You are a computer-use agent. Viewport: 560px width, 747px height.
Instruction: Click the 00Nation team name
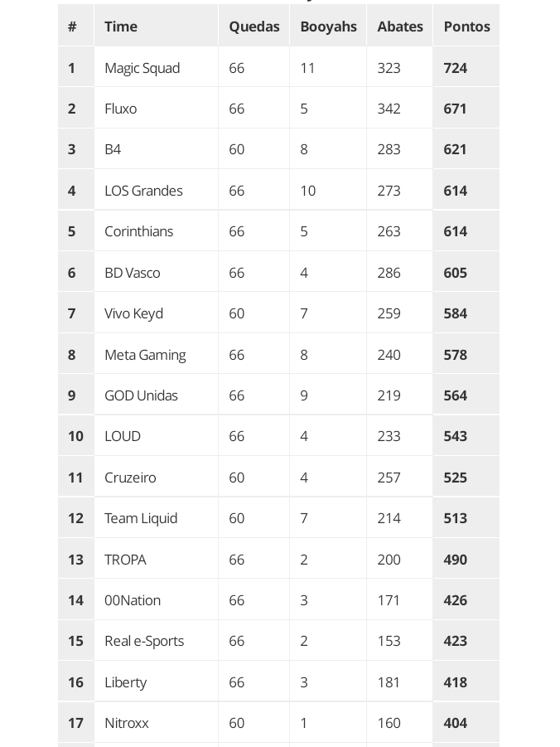click(x=133, y=600)
